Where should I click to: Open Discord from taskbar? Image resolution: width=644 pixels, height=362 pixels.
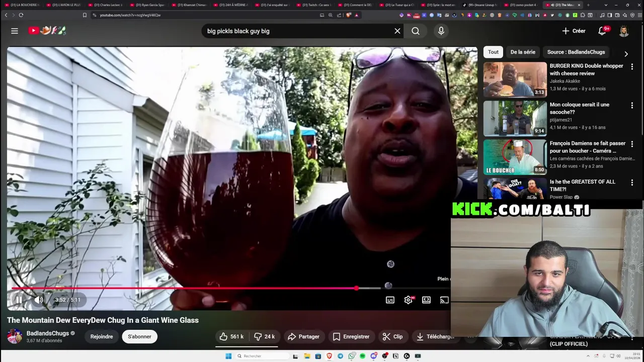(x=373, y=356)
